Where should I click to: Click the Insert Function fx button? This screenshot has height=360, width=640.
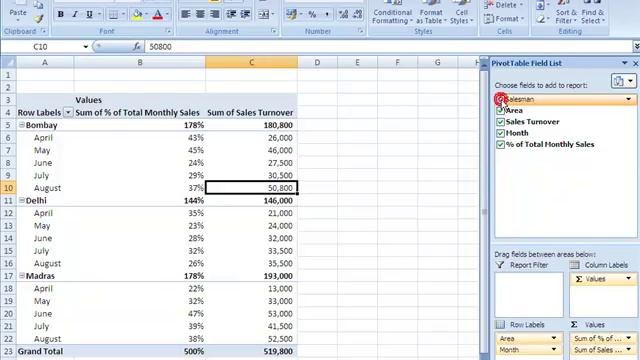136,47
